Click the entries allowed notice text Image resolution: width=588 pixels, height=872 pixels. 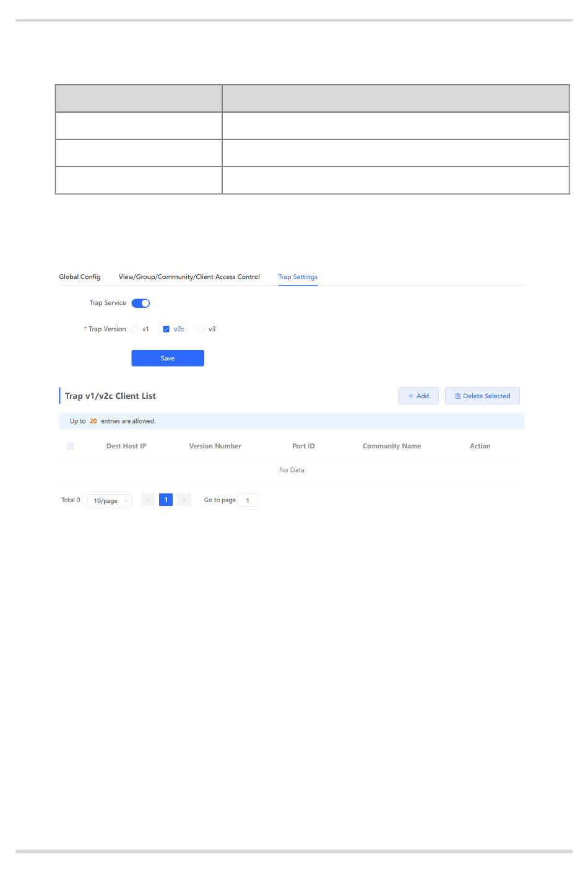coord(113,421)
